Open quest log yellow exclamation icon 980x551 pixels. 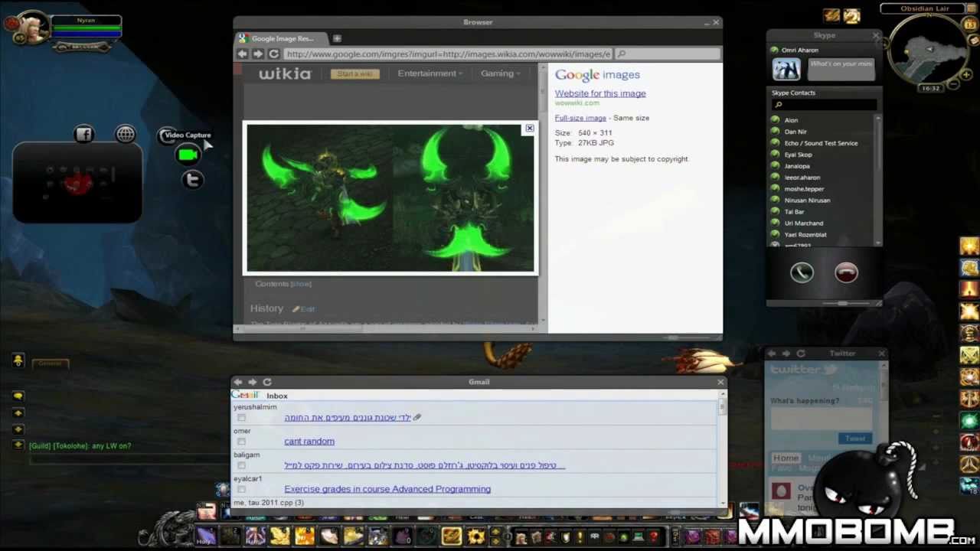coord(580,537)
